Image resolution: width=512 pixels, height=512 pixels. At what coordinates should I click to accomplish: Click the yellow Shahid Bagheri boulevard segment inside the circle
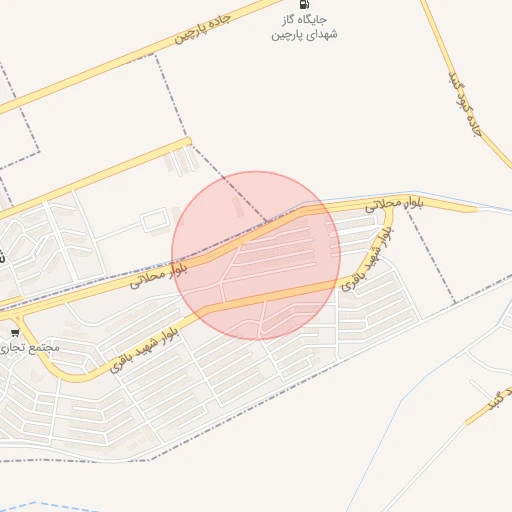tap(267, 297)
